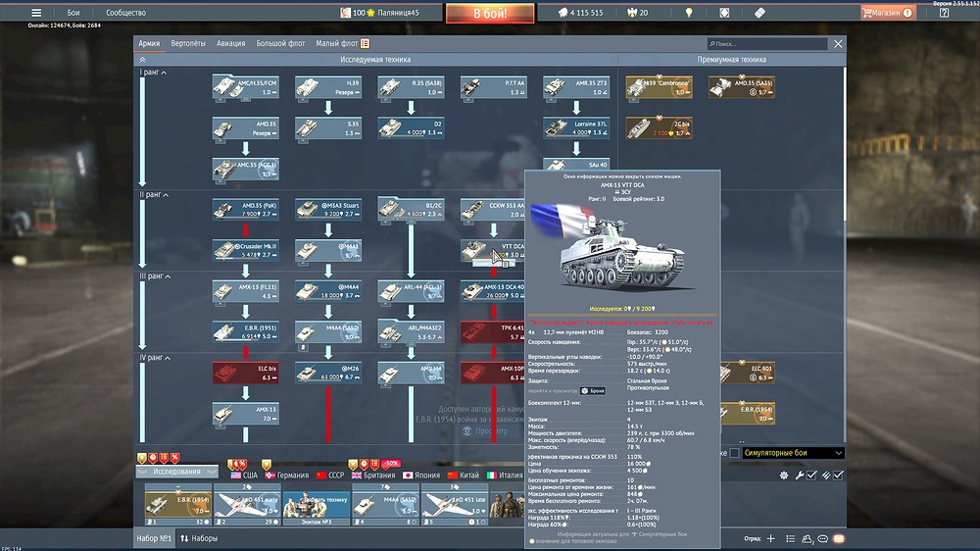This screenshot has height=551, width=980.
Task: Open the Наборы presets list
Action: tap(199, 538)
